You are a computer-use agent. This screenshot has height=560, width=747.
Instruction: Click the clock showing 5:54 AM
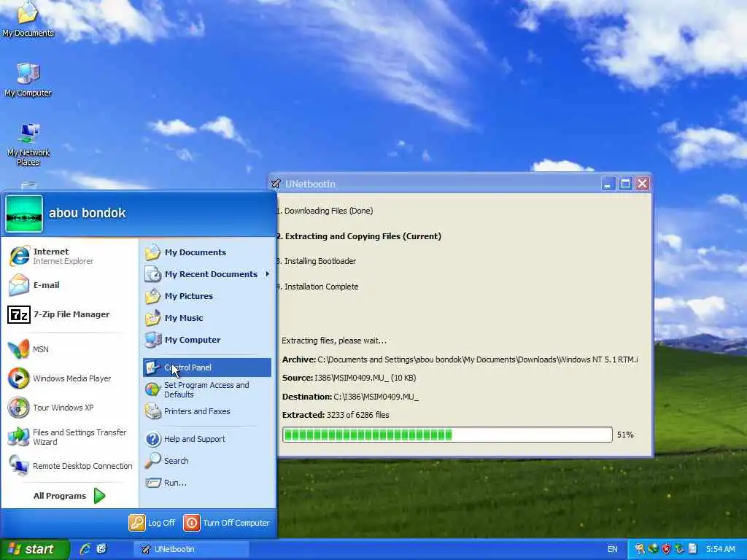(720, 549)
